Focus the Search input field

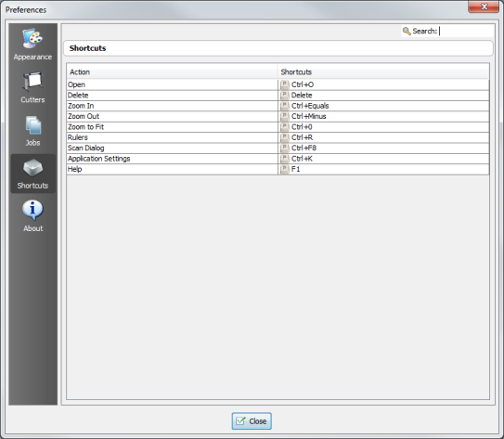click(x=466, y=32)
